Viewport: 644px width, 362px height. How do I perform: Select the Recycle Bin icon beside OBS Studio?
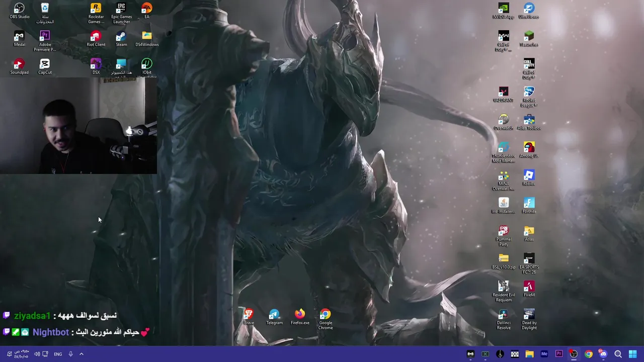45,13
